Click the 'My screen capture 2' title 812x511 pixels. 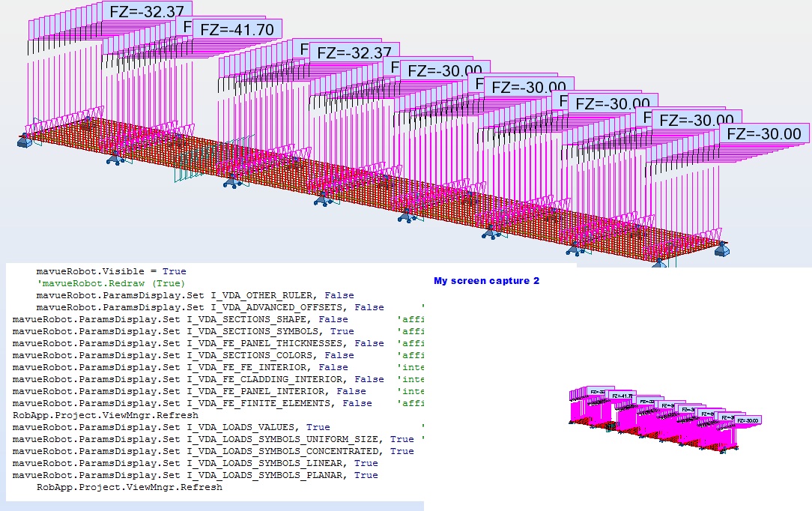coord(486,281)
